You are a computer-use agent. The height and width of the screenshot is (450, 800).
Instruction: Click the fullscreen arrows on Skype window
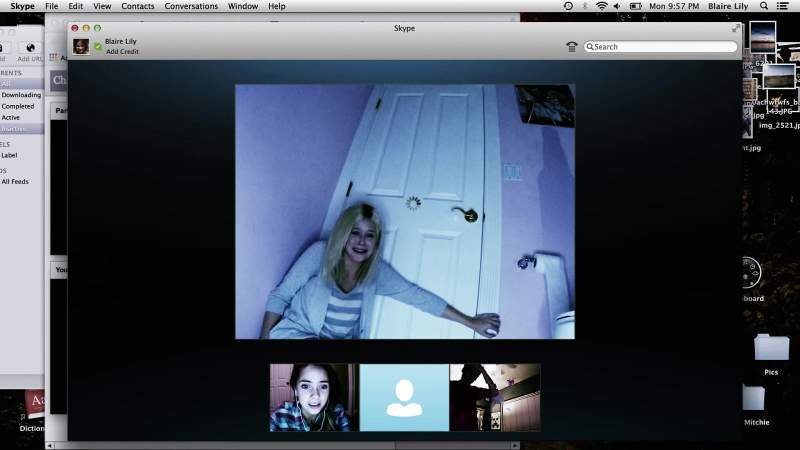coord(736,28)
